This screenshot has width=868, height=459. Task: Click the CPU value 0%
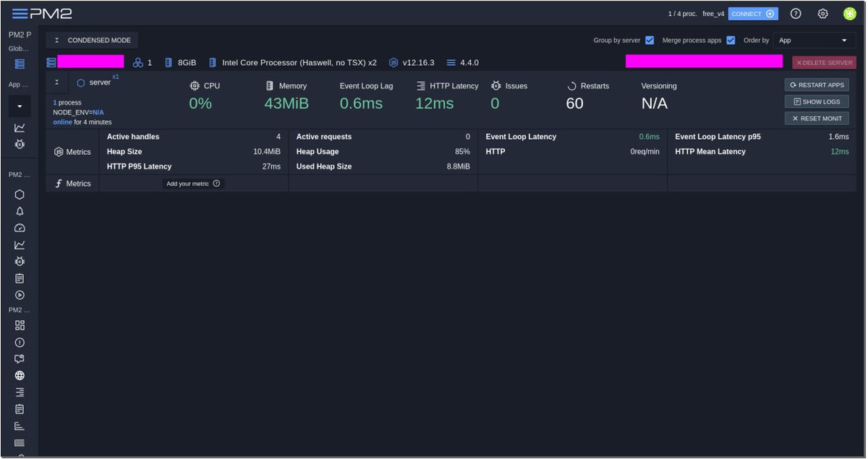pyautogui.click(x=200, y=104)
